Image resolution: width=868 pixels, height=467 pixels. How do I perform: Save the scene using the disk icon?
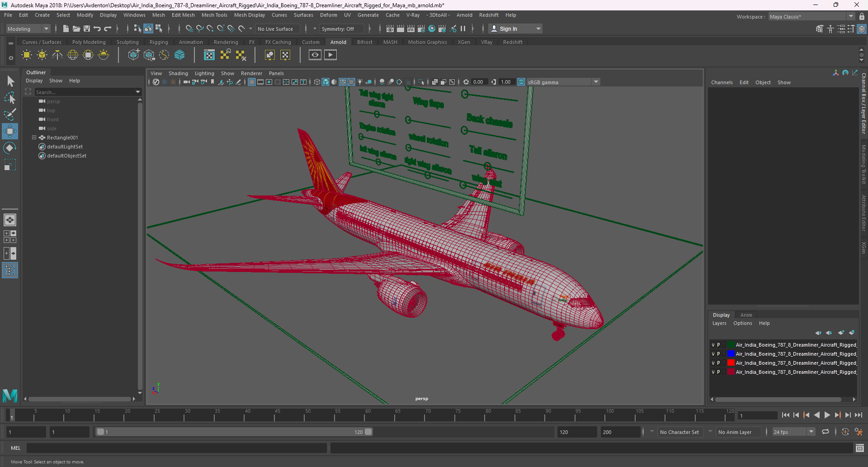[x=87, y=29]
